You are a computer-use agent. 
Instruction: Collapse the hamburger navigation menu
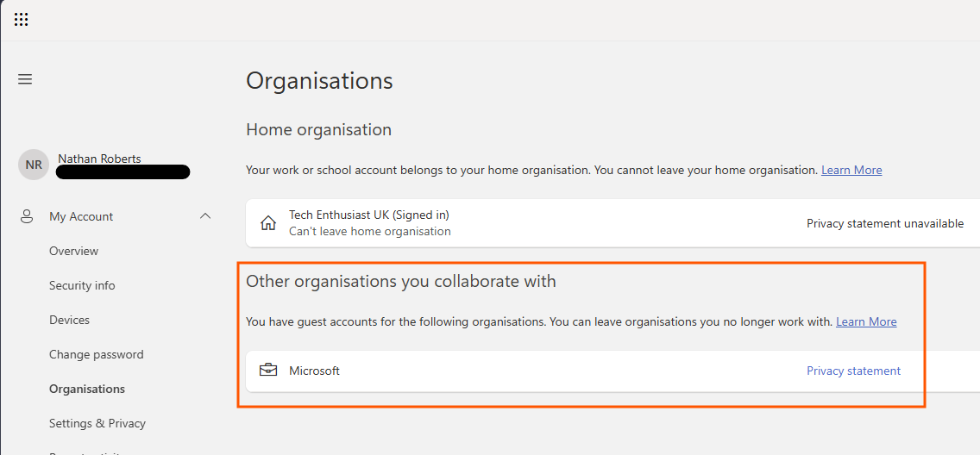(25, 79)
